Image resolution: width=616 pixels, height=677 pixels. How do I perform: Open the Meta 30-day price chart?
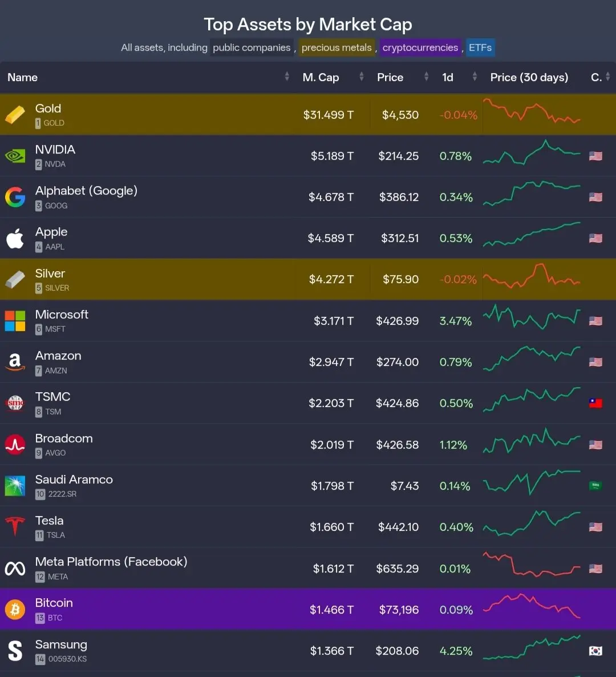pos(532,565)
